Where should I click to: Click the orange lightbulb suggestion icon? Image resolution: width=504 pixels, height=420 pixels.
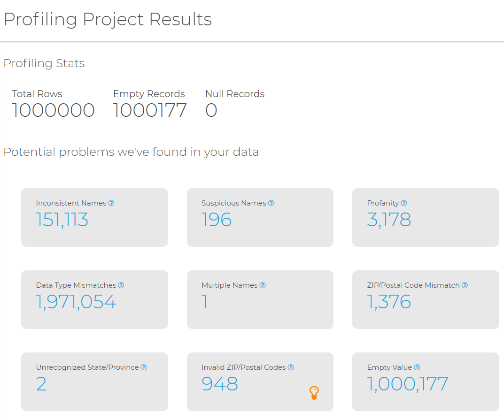coord(313,392)
